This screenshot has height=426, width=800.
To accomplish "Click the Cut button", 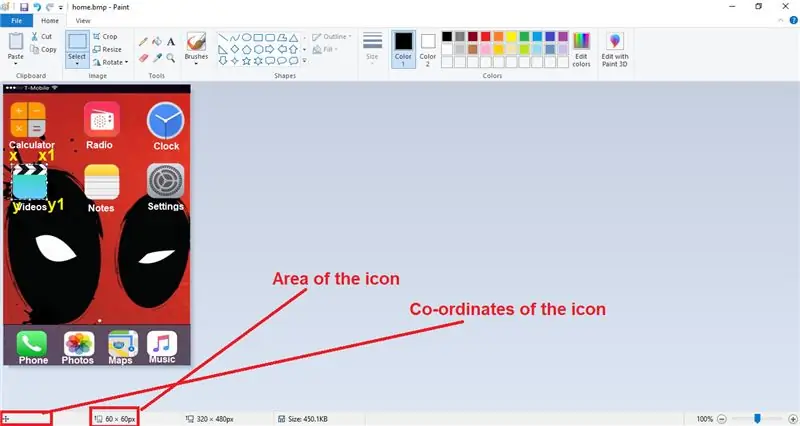I will (41, 36).
